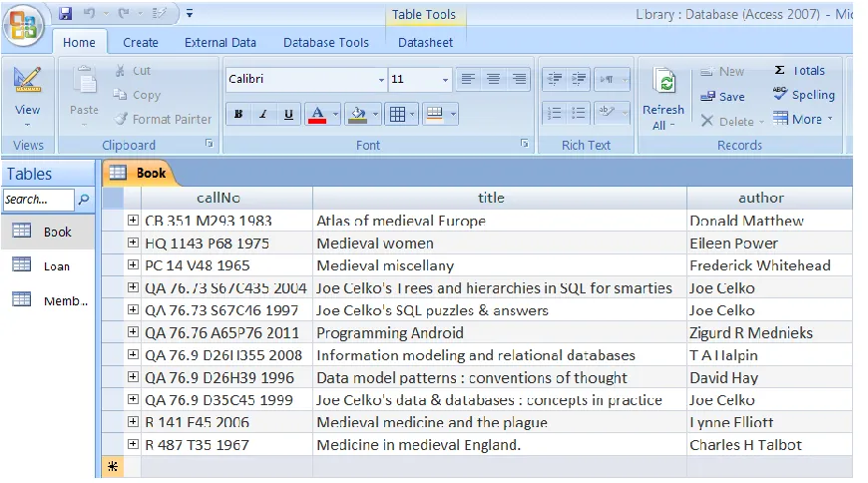Expand subdatasheet for R 487 T35 1967
The height and width of the screenshot is (483, 868).
click(133, 444)
